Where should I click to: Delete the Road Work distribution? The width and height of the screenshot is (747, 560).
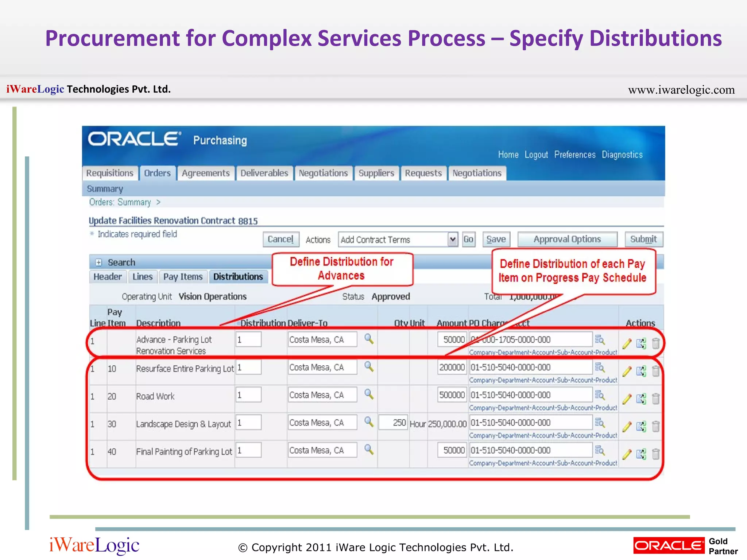[656, 399]
